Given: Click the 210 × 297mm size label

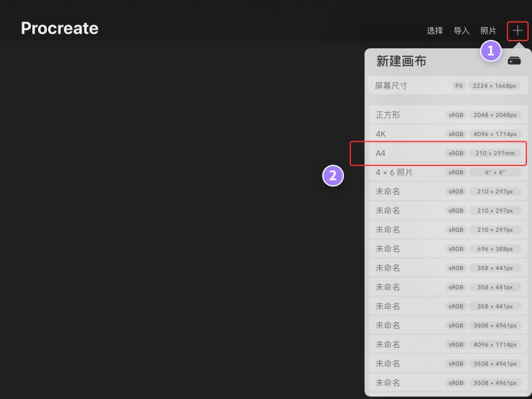Looking at the screenshot, I should tap(495, 153).
